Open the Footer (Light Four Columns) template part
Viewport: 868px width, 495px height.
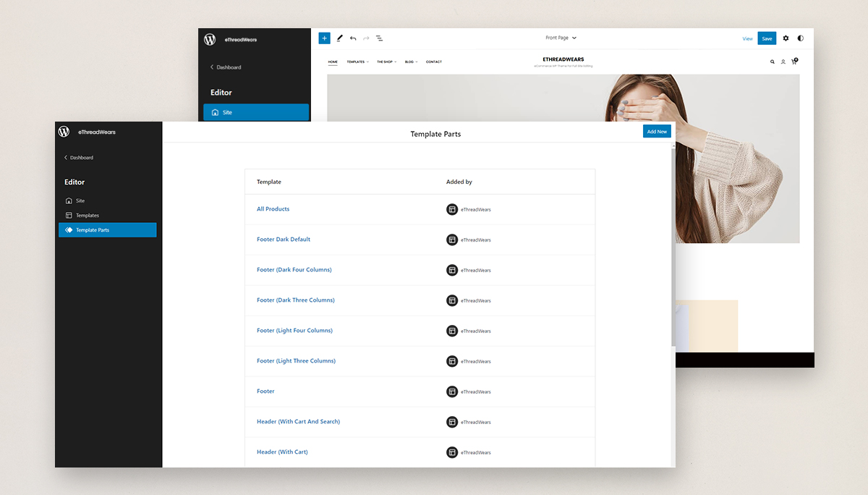click(294, 331)
